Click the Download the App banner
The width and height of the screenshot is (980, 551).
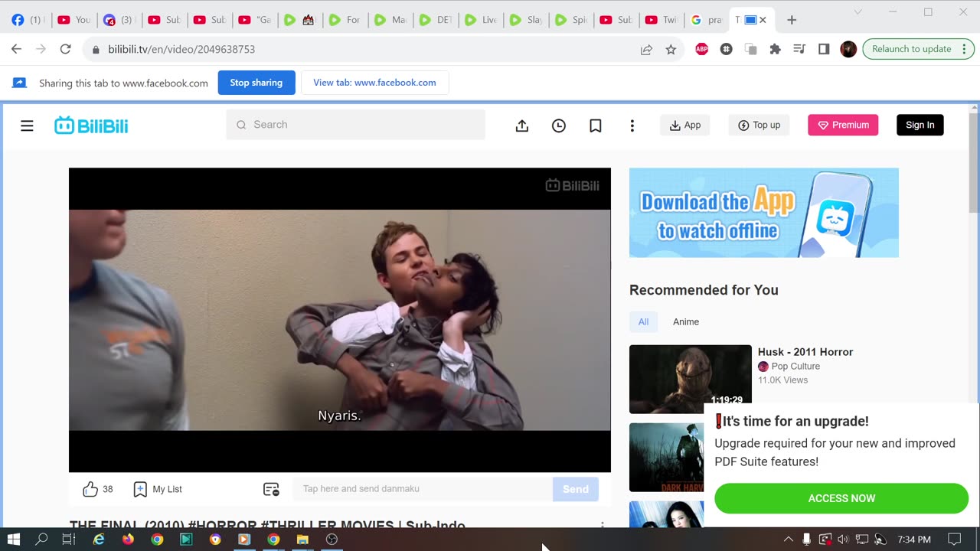click(x=764, y=213)
